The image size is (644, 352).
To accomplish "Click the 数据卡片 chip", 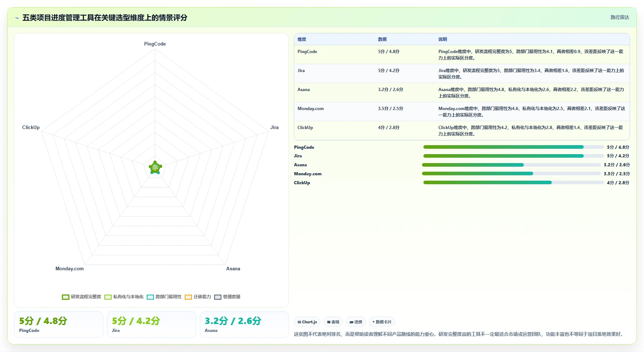I will (382, 322).
